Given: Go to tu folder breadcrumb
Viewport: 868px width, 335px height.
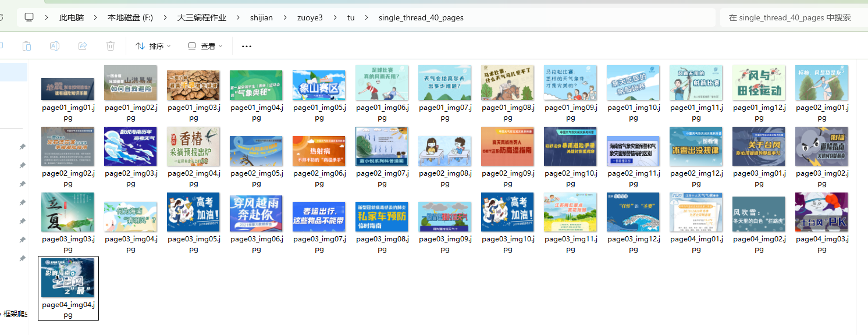Looking at the screenshot, I should click(x=351, y=17).
